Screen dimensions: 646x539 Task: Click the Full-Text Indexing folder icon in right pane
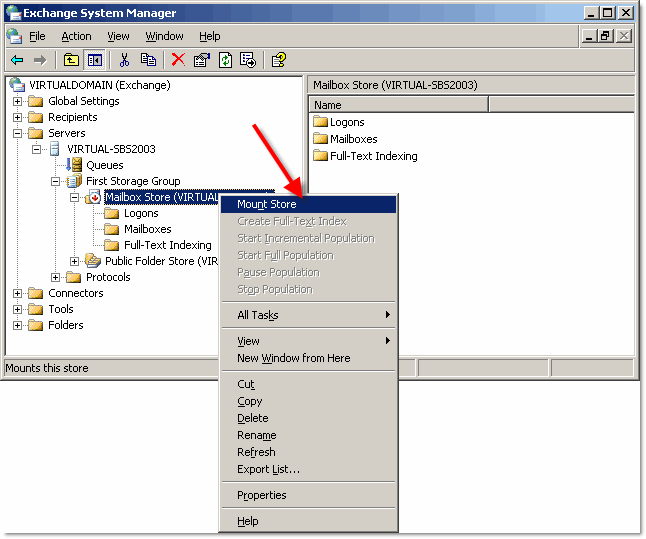pyautogui.click(x=320, y=155)
